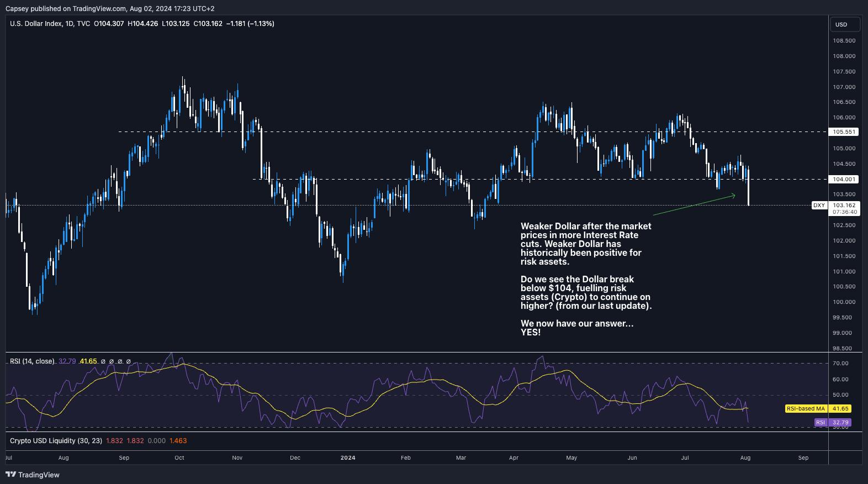The image size is (868, 484).
Task: Click the 'Do we see the Dollar break' annotation
Action: point(586,292)
